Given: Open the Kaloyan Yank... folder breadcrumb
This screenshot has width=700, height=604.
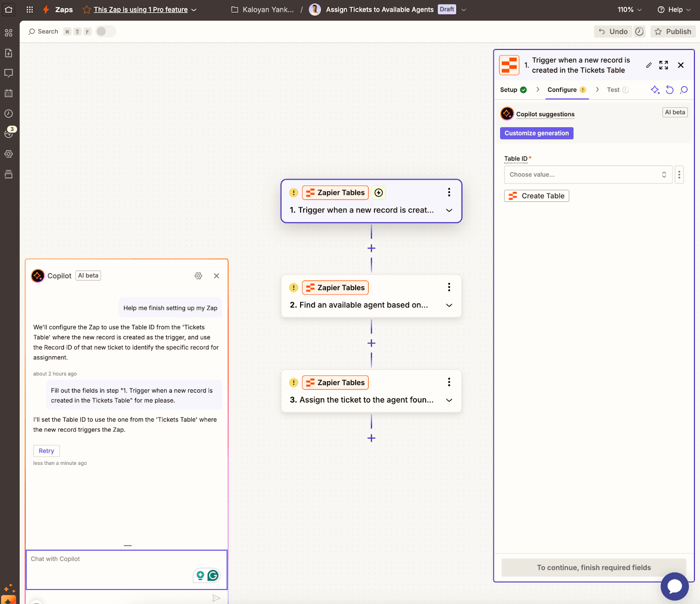Looking at the screenshot, I should pyautogui.click(x=262, y=10).
